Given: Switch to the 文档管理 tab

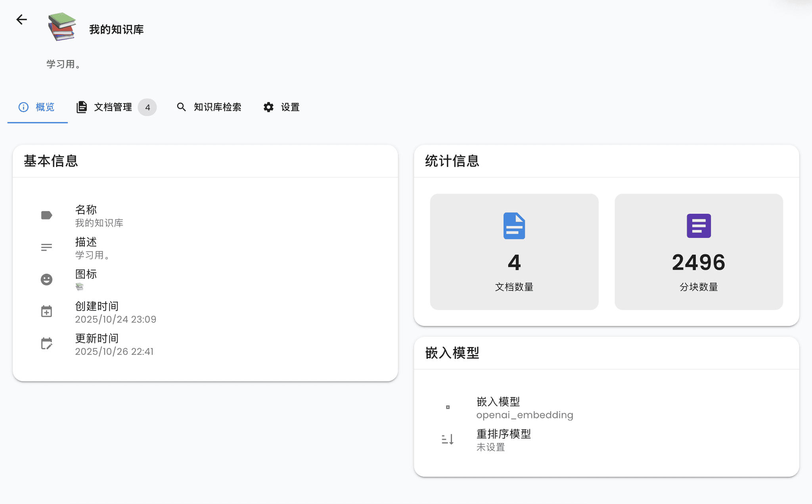Looking at the screenshot, I should [x=113, y=107].
